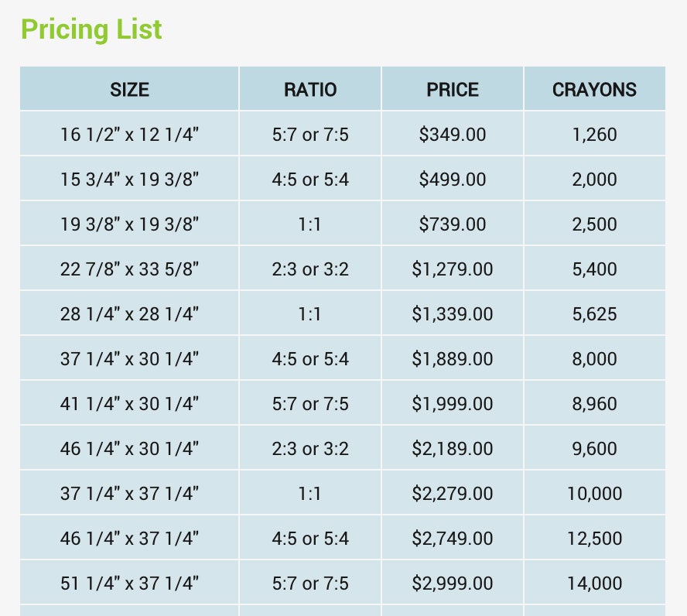Click the $739.00 price cell
This screenshot has height=616, width=687.
coord(453,224)
